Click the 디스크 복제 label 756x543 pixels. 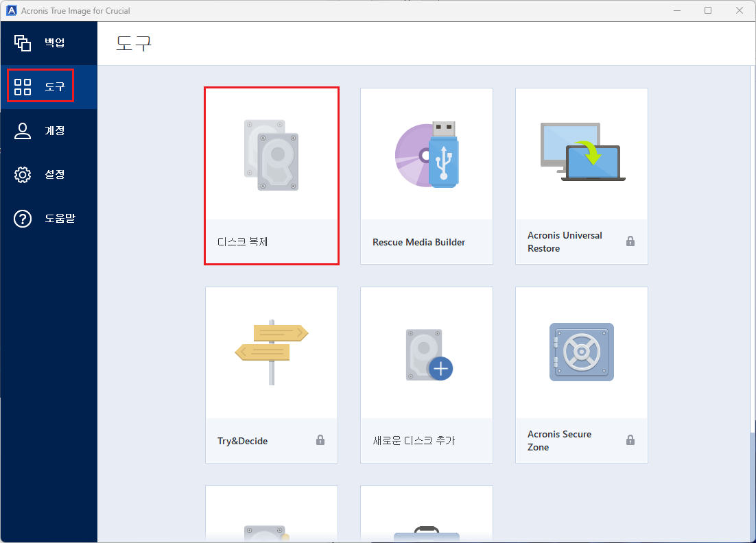243,242
